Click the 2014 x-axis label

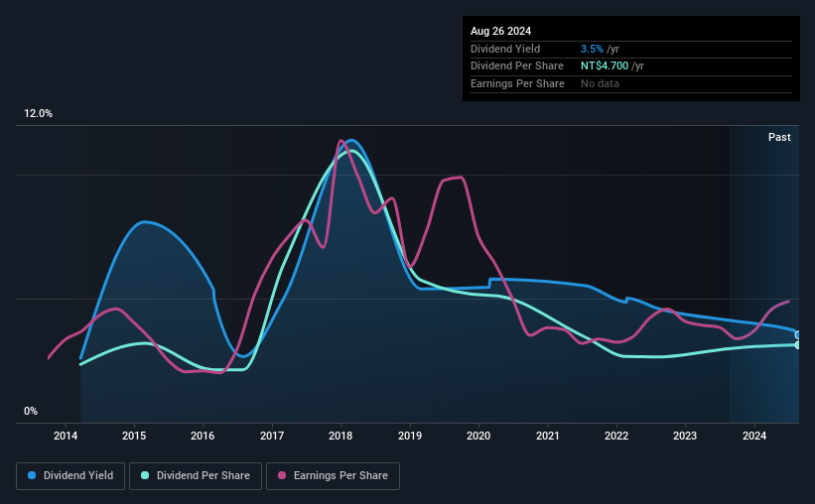pyautogui.click(x=66, y=436)
